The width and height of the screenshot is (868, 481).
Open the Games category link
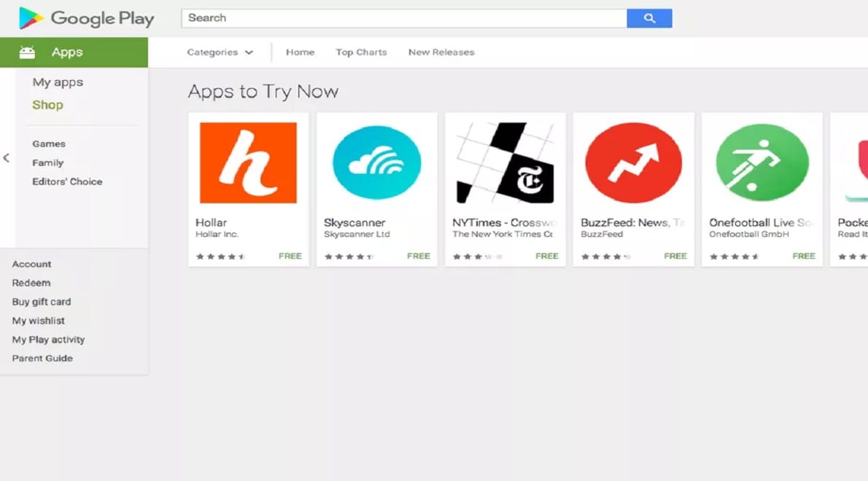pyautogui.click(x=49, y=144)
